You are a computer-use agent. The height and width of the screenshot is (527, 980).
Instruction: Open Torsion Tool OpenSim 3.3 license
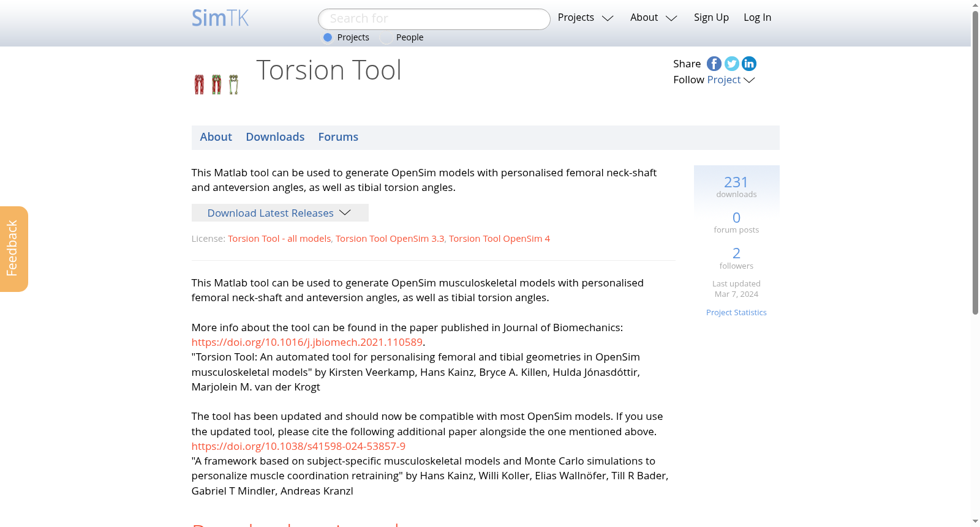390,239
